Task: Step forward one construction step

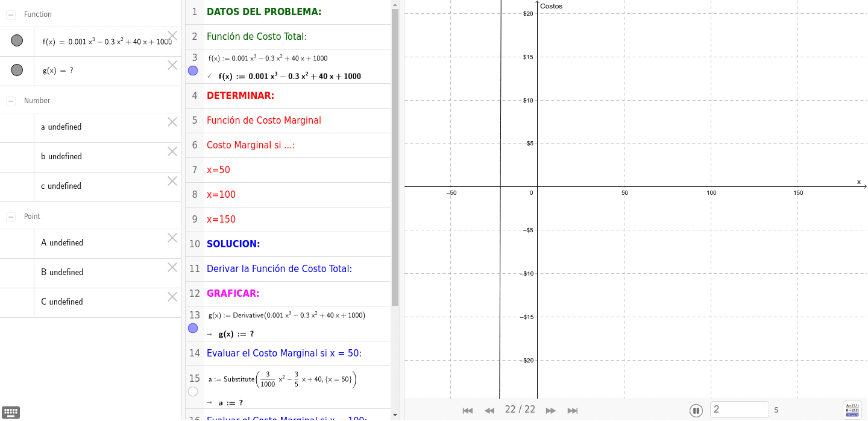Action: 550,410
